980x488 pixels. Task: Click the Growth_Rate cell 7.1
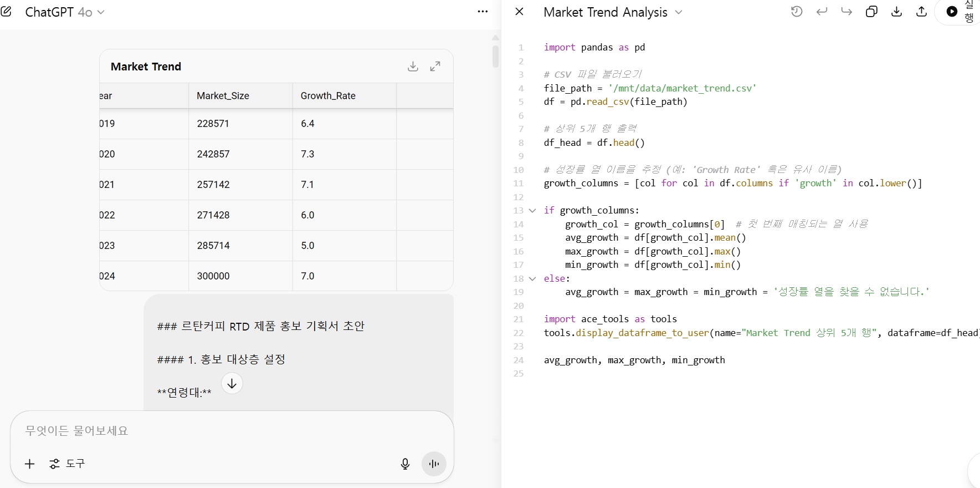(x=345, y=185)
